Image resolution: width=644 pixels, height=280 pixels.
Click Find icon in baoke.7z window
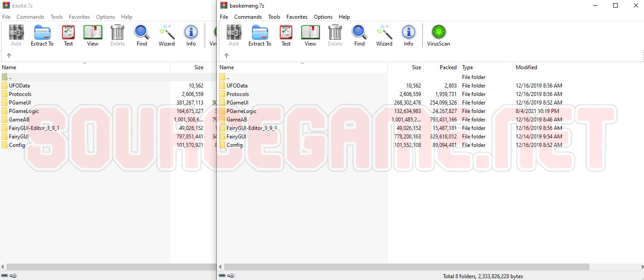pos(142,35)
